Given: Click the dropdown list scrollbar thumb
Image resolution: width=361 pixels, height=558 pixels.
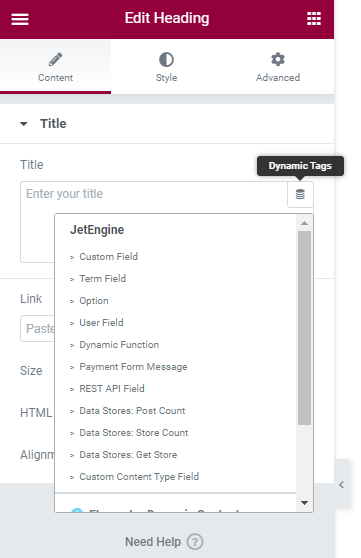Looking at the screenshot, I should pyautogui.click(x=304, y=328).
